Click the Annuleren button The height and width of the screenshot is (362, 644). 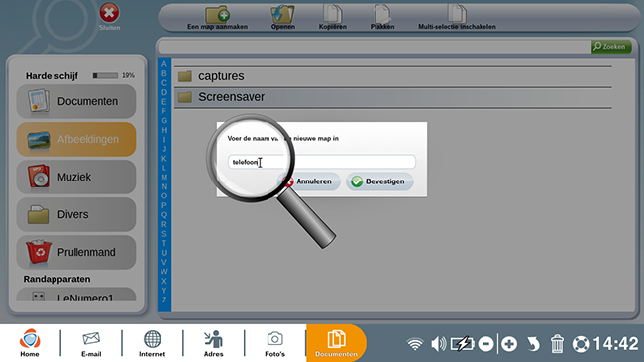(x=309, y=181)
